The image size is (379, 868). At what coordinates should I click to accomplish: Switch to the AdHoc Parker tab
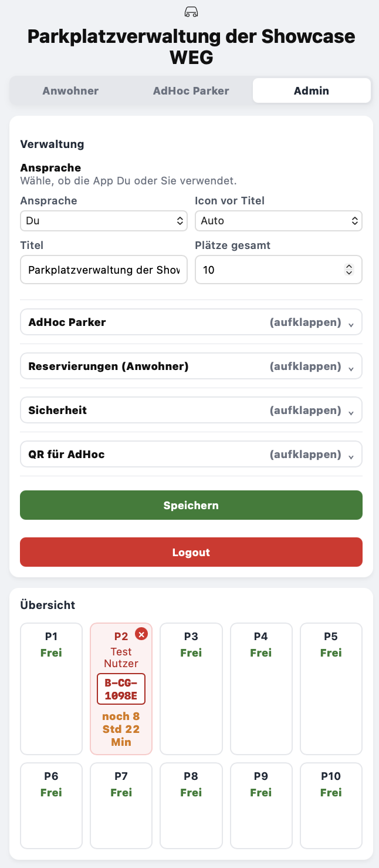tap(191, 90)
